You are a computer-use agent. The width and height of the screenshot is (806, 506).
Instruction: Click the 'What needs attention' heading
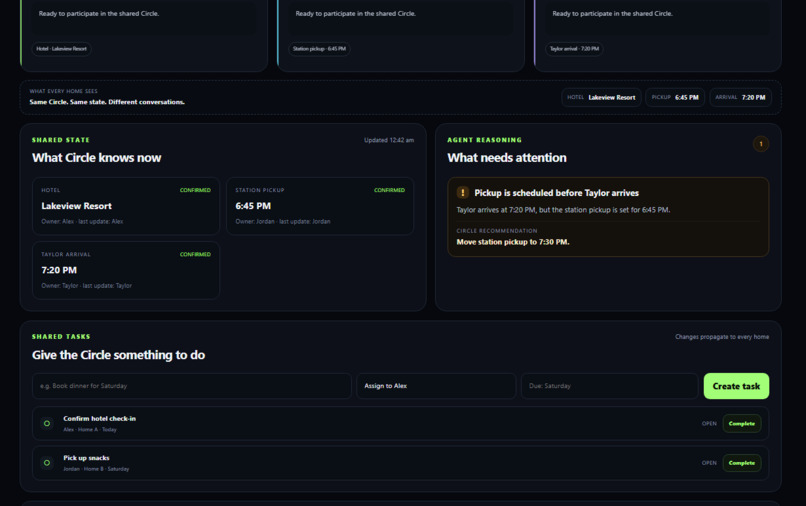507,158
